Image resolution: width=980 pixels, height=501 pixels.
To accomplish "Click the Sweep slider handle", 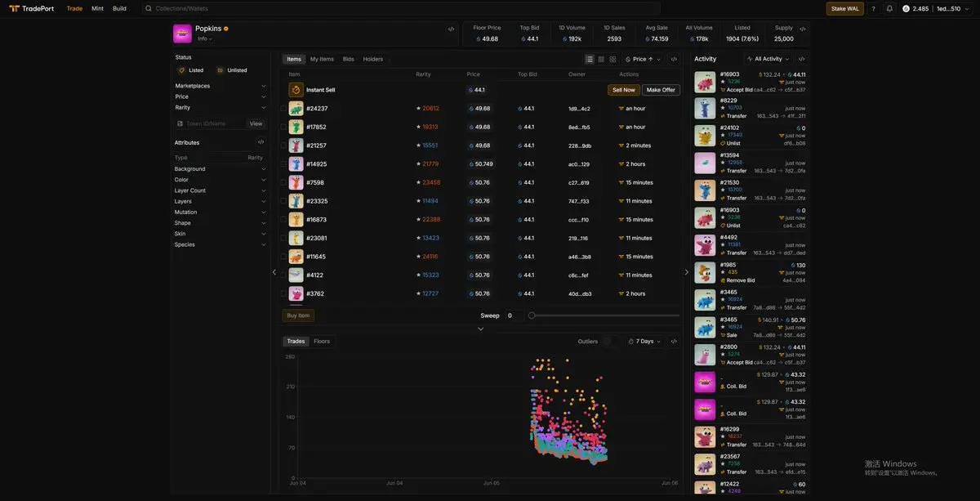I will tap(532, 315).
